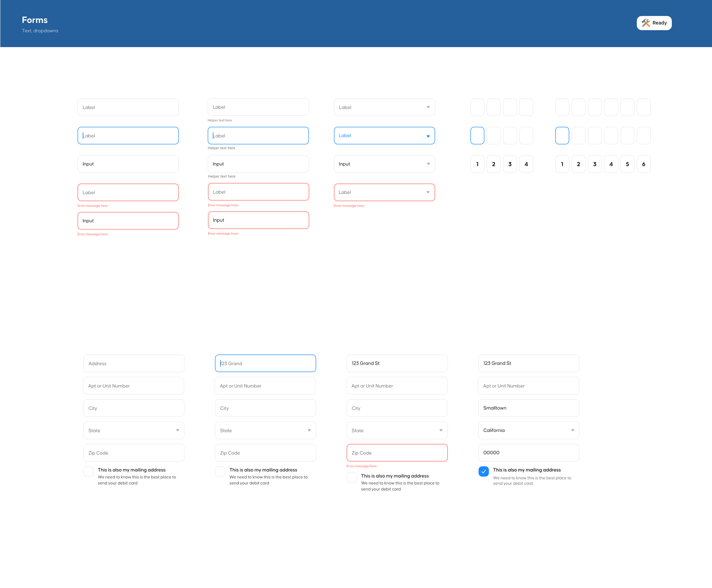Click the arrow on the Input dropdown

tap(428, 164)
